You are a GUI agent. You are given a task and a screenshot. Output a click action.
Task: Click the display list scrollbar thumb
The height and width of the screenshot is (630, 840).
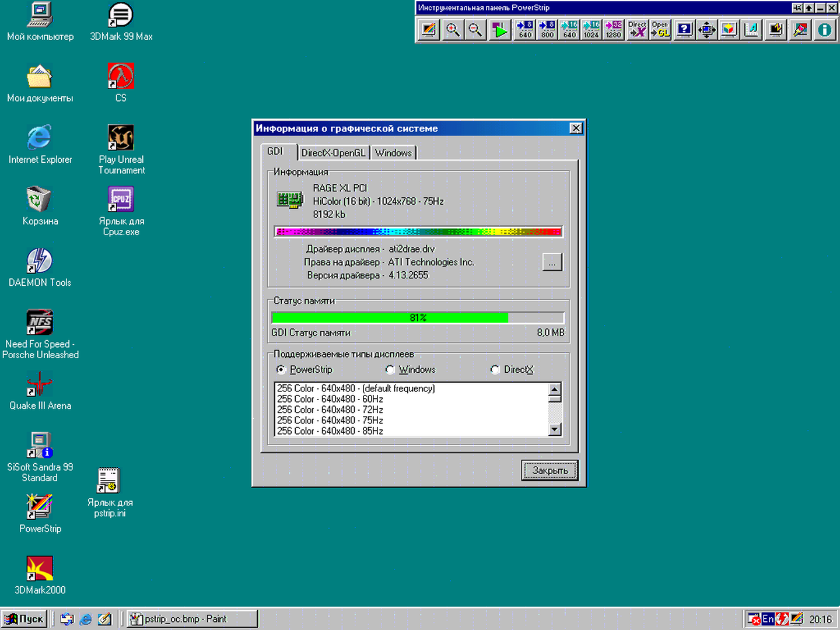tap(555, 399)
